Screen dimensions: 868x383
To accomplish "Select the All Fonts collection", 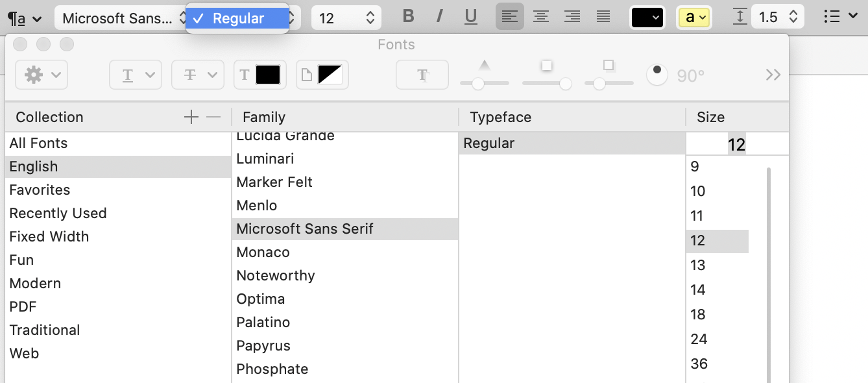I will [x=118, y=143].
